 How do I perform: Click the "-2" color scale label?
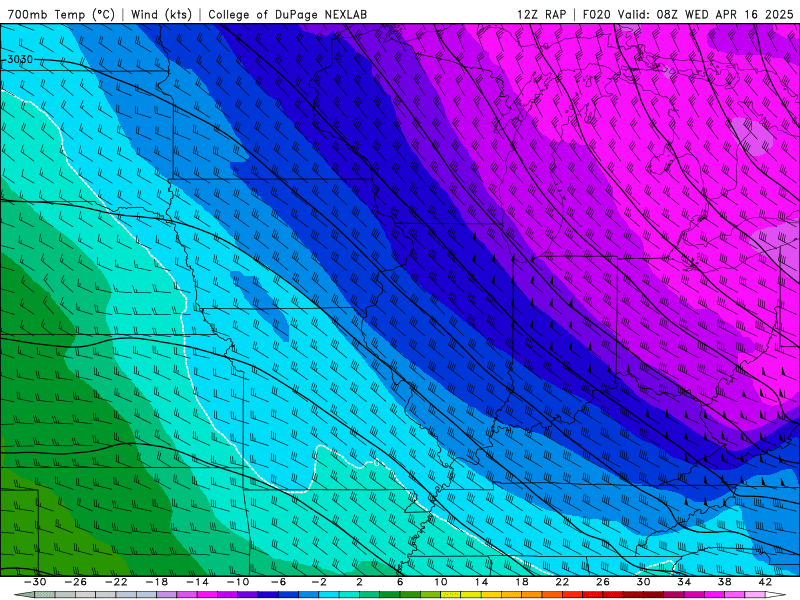(x=319, y=582)
